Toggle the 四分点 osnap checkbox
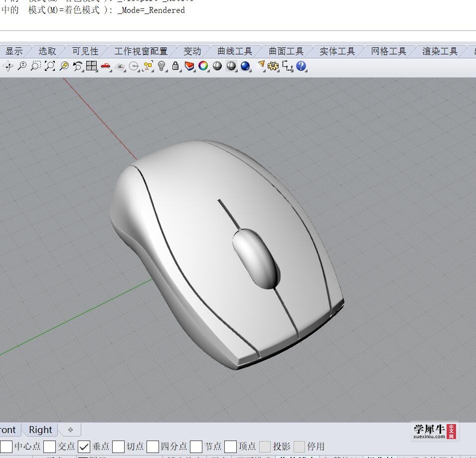 (153, 447)
